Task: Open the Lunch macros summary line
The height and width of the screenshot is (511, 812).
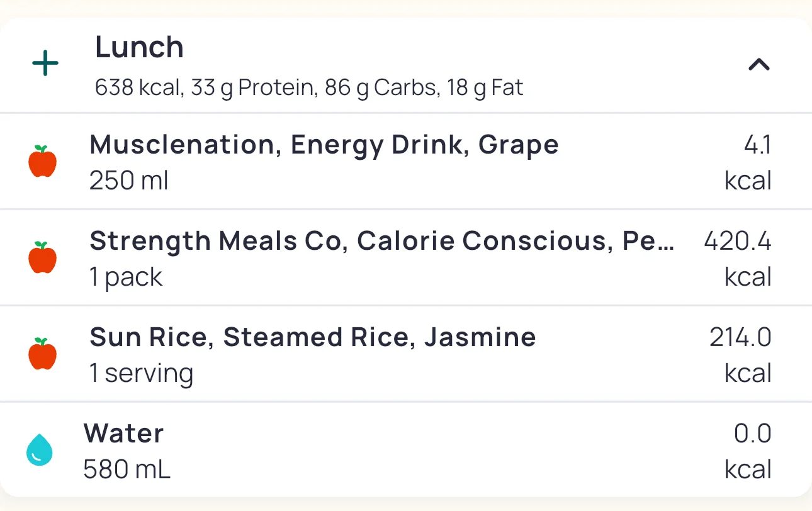Action: [308, 87]
